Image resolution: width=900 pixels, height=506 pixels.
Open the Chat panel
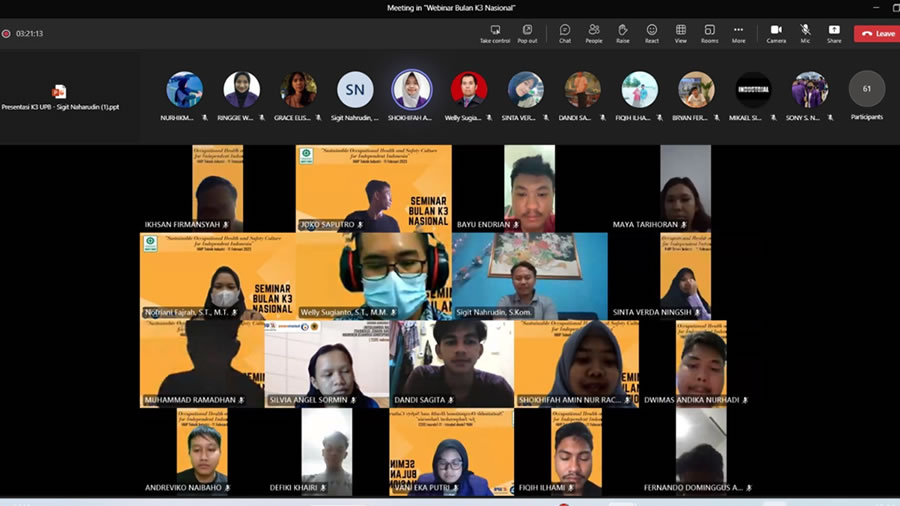(565, 33)
